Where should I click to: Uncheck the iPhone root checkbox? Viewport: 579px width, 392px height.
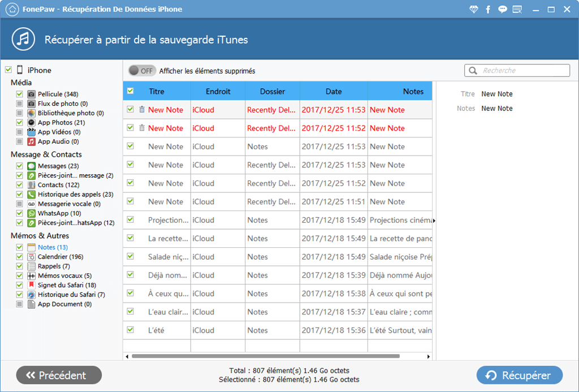(x=8, y=70)
